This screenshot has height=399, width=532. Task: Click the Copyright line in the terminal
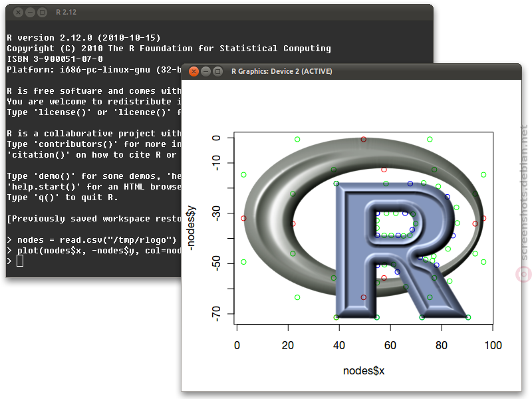169,49
